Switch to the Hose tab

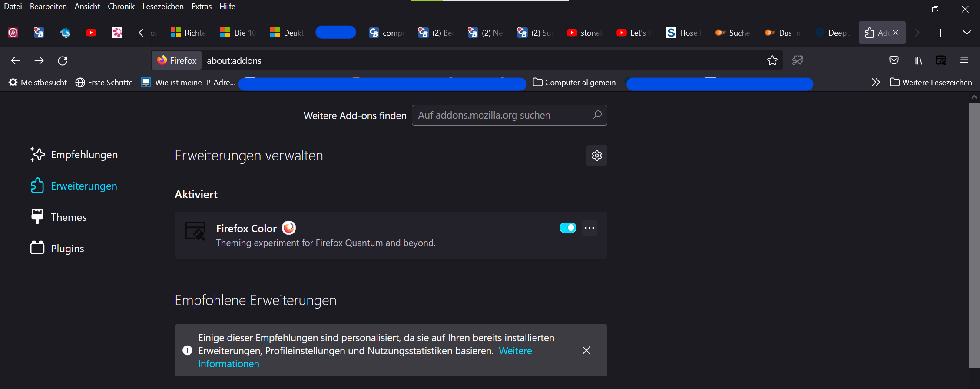(683, 33)
